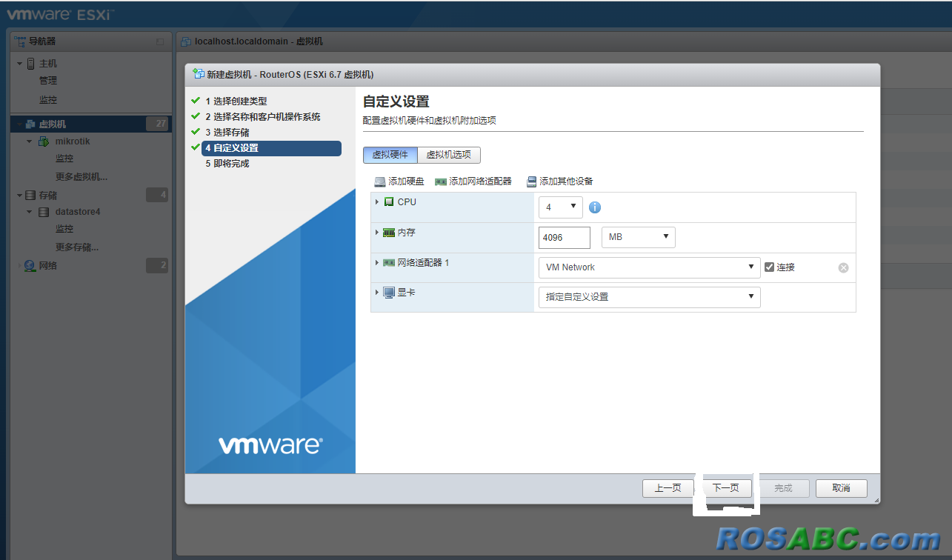Select 监控 under 主机

tap(48, 100)
